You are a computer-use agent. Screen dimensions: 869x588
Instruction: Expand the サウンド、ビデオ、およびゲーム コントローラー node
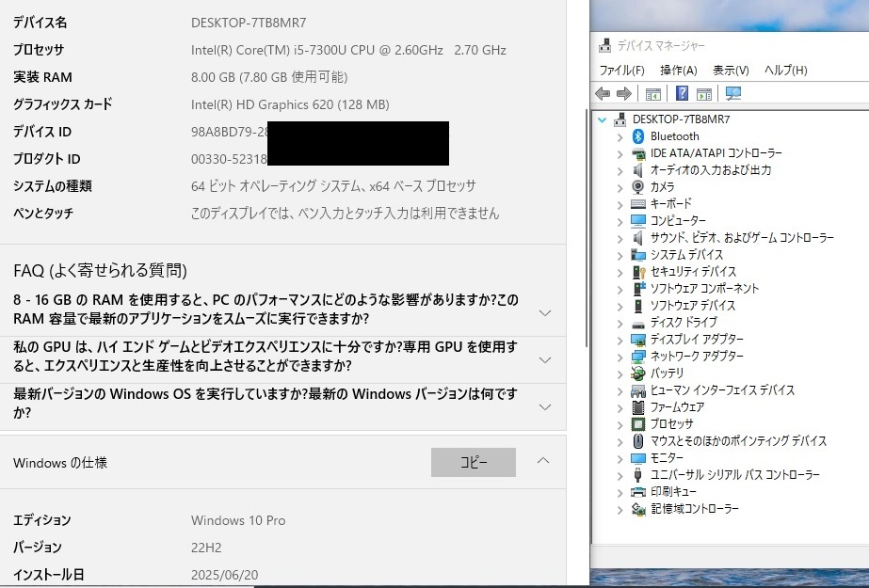tap(620, 239)
